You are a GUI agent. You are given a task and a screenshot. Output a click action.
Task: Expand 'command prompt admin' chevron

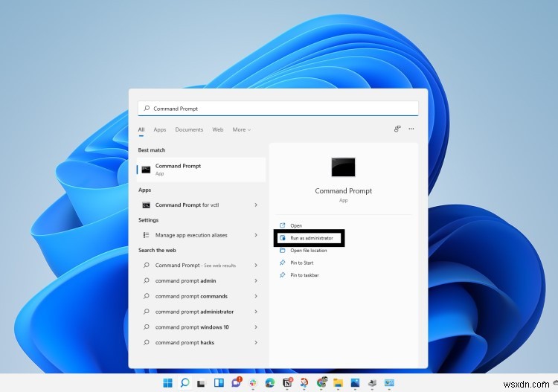coord(256,280)
